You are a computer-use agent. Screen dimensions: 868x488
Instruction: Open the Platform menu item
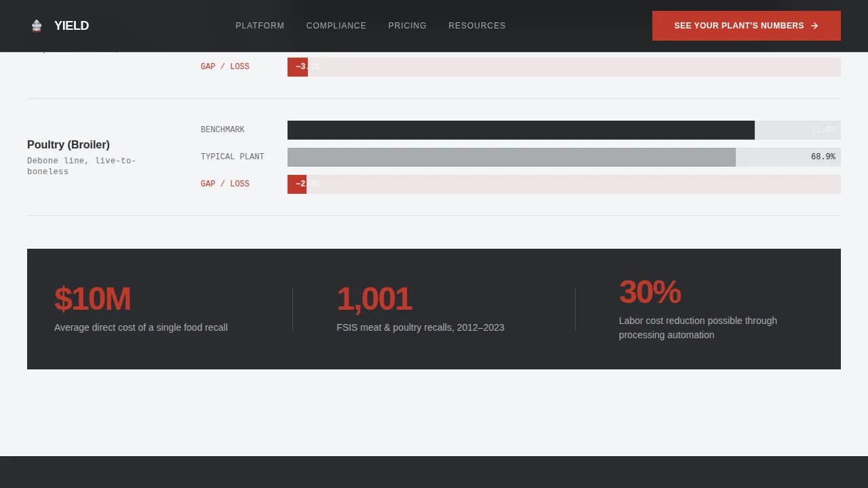click(260, 26)
